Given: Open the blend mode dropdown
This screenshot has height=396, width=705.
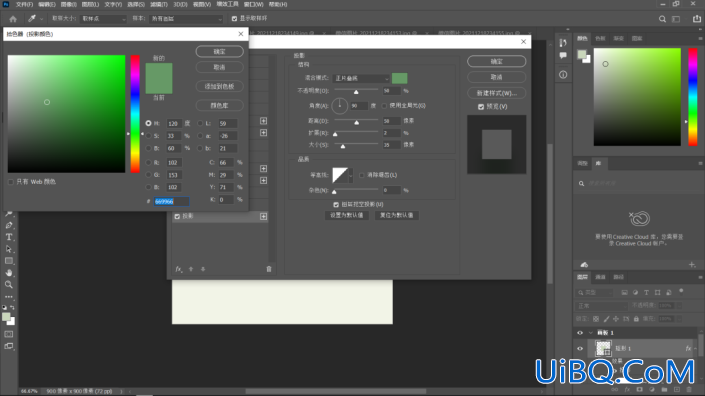Looking at the screenshot, I should click(361, 78).
